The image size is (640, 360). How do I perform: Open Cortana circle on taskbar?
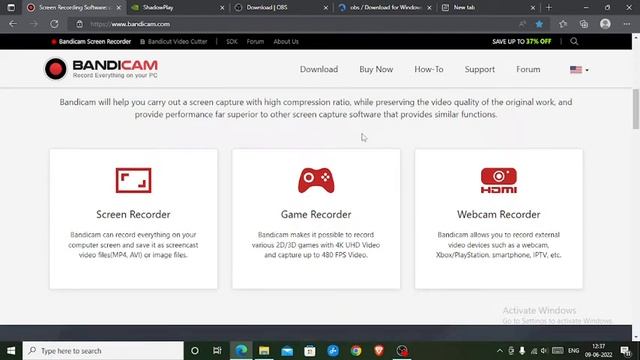click(x=195, y=351)
